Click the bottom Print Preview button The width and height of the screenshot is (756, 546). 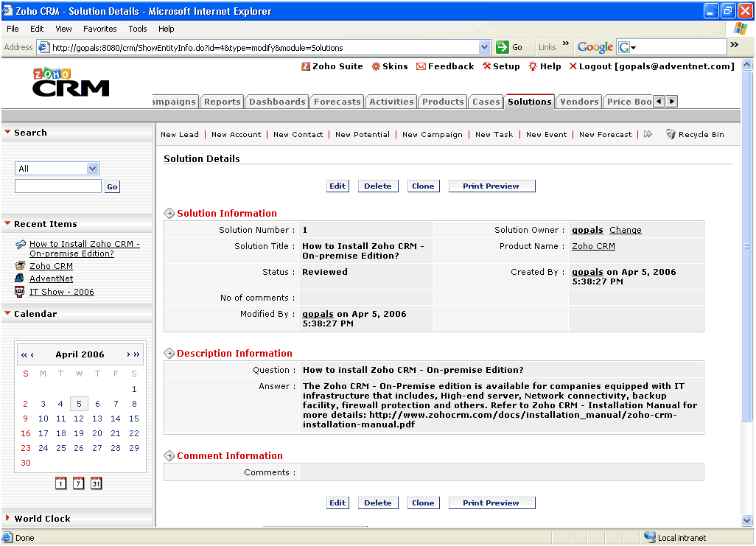point(491,503)
